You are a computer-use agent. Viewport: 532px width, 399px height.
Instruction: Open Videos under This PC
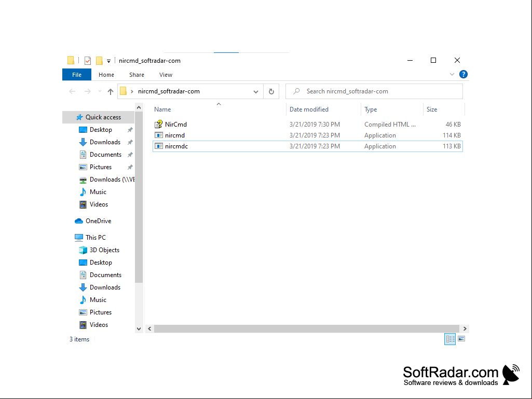click(x=99, y=325)
